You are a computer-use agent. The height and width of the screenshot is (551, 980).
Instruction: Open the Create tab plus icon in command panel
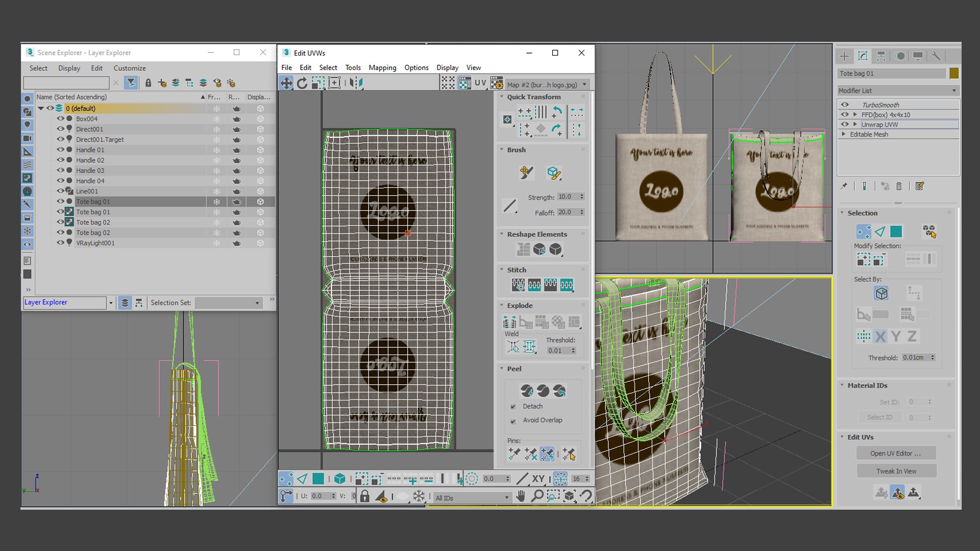tap(844, 56)
